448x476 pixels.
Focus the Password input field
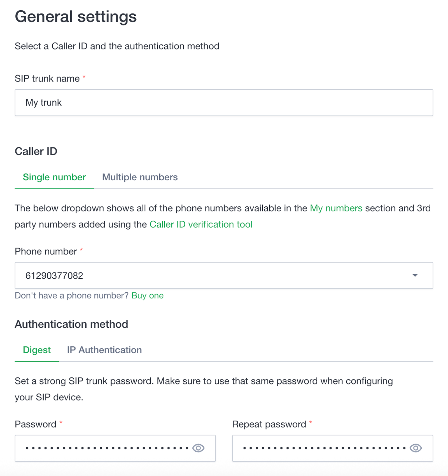pos(106,448)
